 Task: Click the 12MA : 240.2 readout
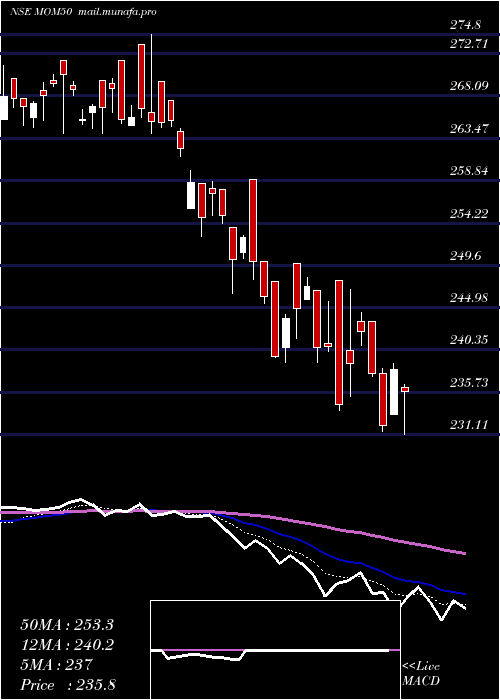67,645
